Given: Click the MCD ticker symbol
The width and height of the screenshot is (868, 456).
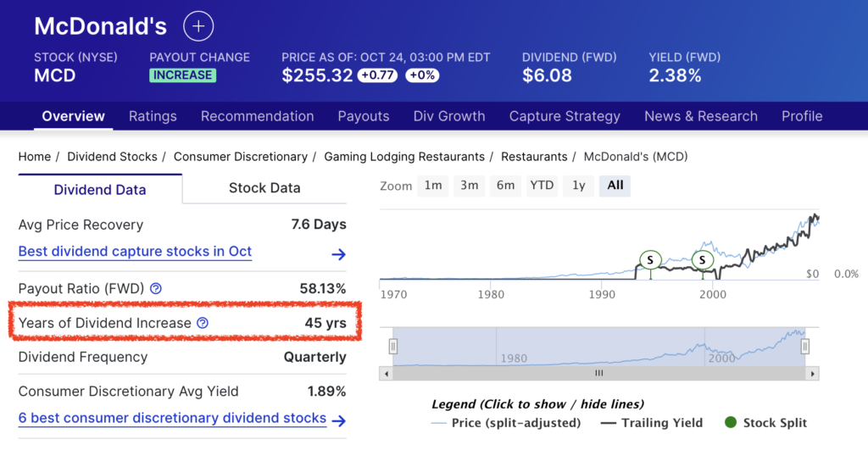Looking at the screenshot, I should [x=55, y=75].
